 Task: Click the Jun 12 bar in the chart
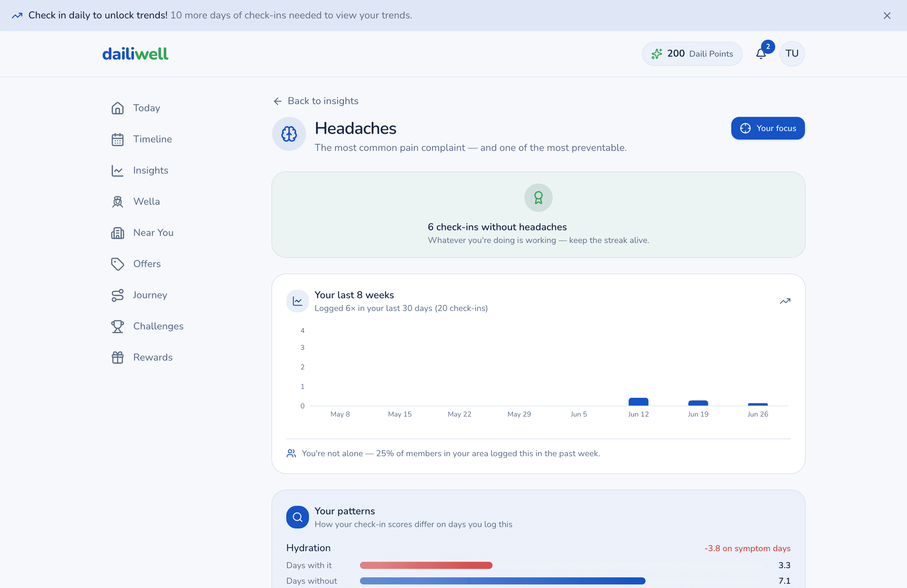pos(638,402)
